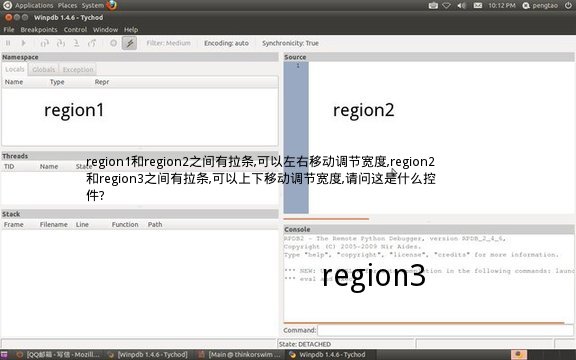Open the Encoding: auto setting

coord(226,43)
